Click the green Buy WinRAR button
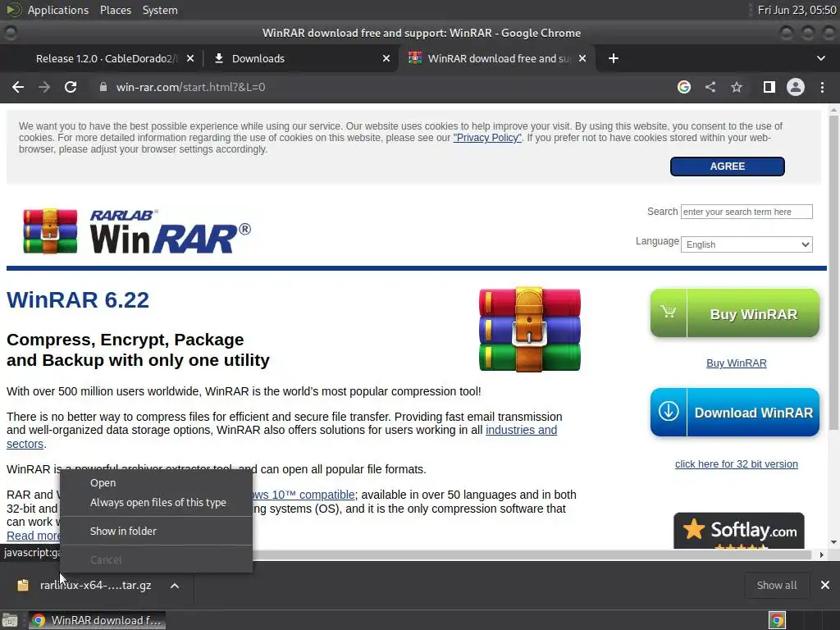The width and height of the screenshot is (840, 630). pyautogui.click(x=734, y=313)
